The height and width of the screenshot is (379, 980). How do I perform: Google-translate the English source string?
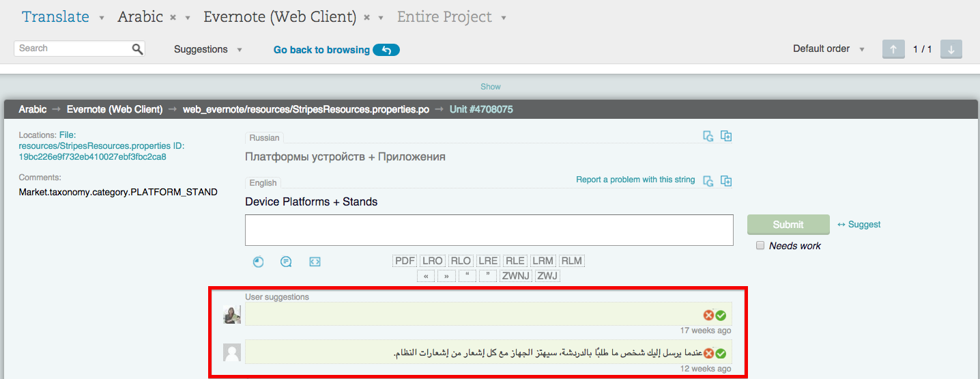click(x=708, y=181)
